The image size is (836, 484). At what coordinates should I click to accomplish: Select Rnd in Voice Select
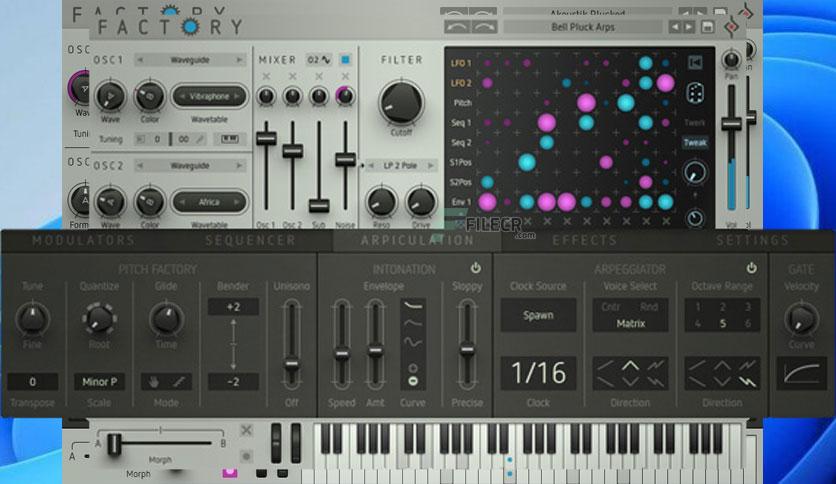click(649, 306)
